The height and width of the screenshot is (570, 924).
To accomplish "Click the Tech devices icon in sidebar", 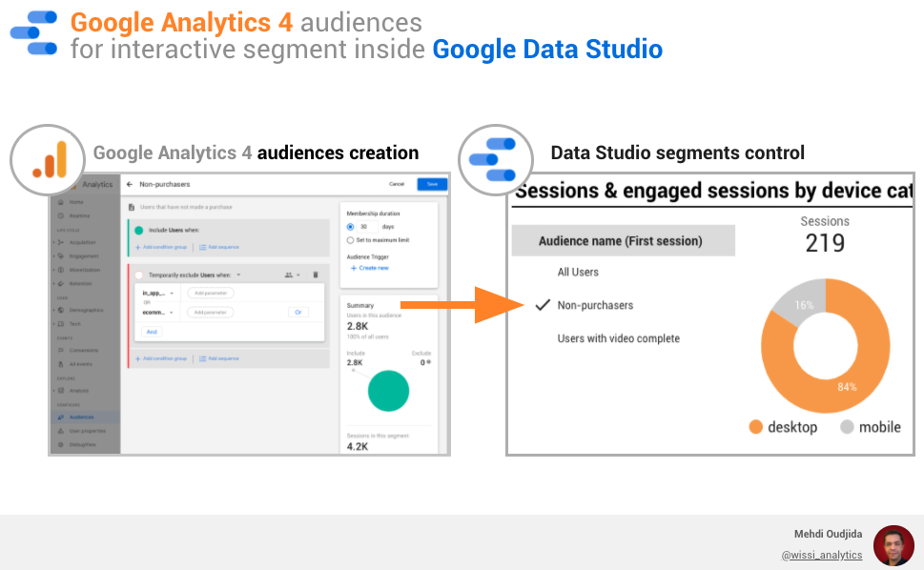I will [61, 324].
